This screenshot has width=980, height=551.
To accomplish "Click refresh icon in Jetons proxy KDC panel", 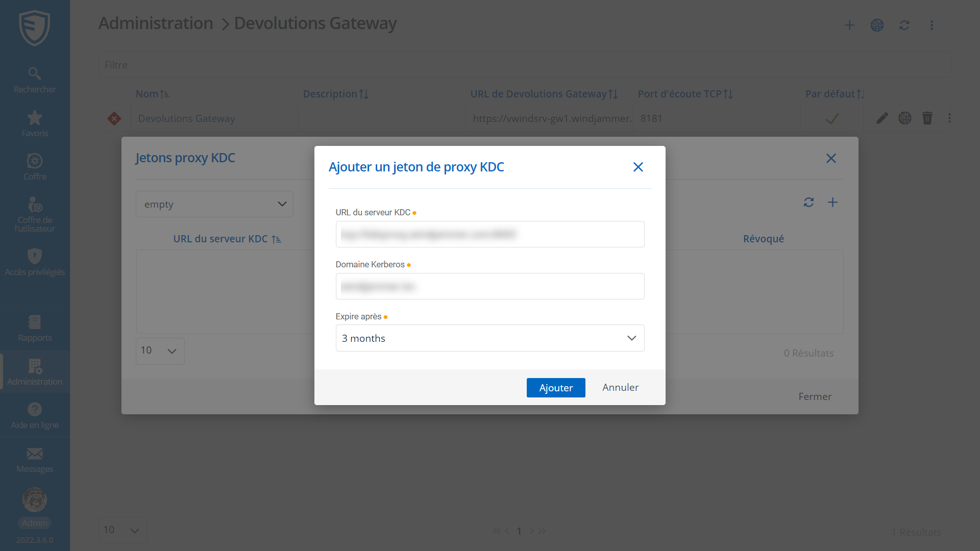I will pyautogui.click(x=808, y=203).
